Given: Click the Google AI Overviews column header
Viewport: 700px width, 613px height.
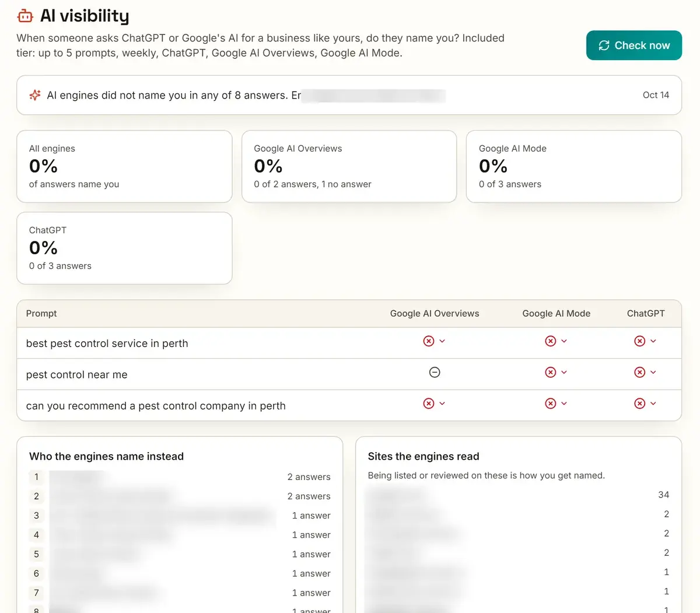Looking at the screenshot, I should [x=435, y=313].
